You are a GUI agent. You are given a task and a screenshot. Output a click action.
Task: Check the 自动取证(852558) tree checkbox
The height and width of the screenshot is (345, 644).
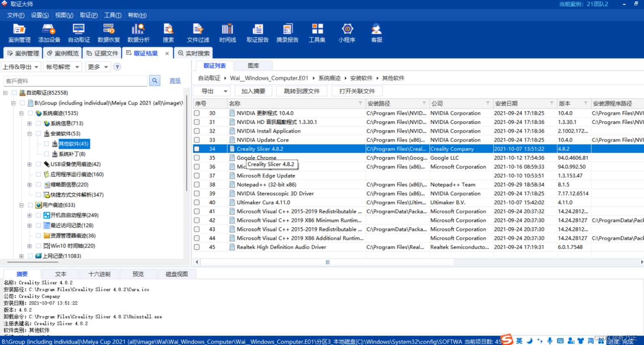pyautogui.click(x=14, y=93)
